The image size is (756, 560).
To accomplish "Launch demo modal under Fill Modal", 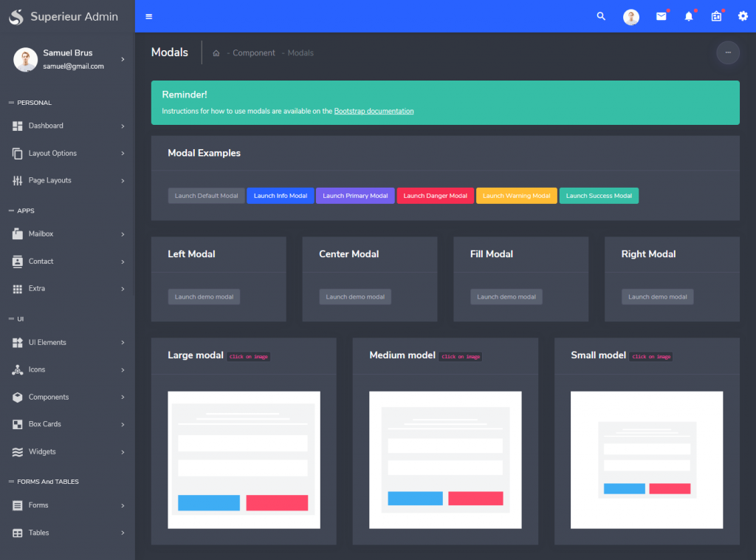I will pyautogui.click(x=506, y=297).
